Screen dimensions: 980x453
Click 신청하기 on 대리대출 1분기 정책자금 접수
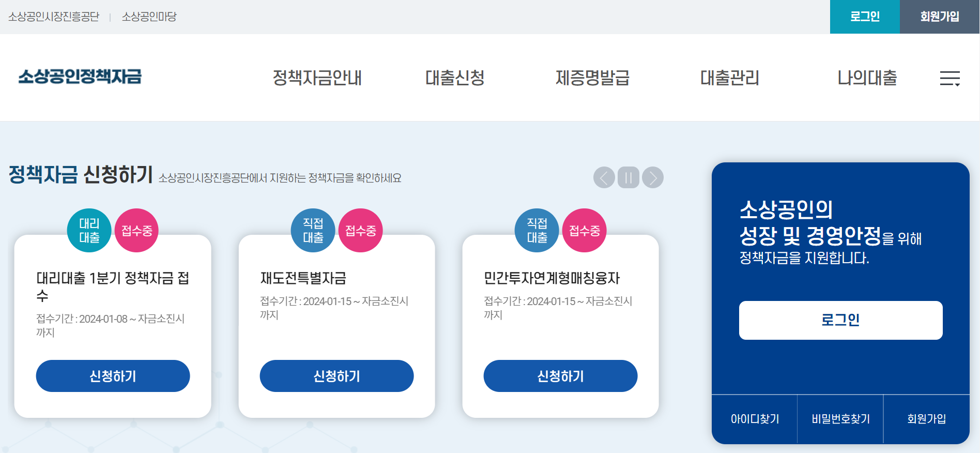[113, 376]
